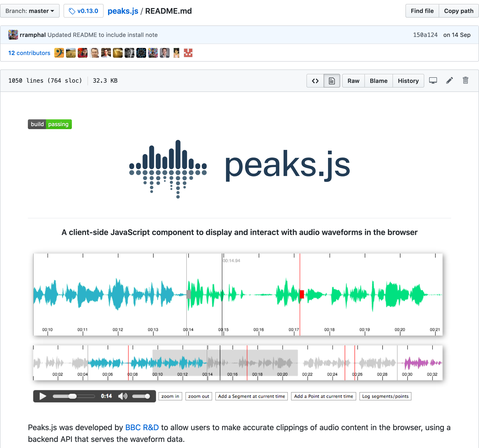This screenshot has width=479, height=448.
Task: Click the dark mandala pattern contributor avatar
Action: 141,53
